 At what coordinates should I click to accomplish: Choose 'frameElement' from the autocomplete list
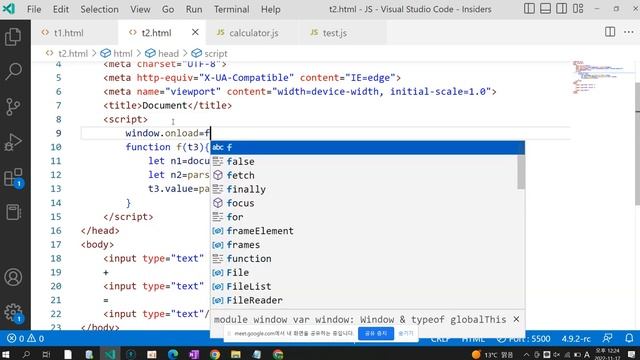tap(364, 231)
